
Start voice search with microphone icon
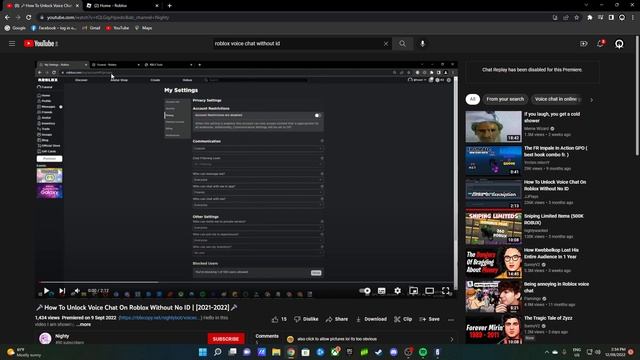click(x=422, y=44)
